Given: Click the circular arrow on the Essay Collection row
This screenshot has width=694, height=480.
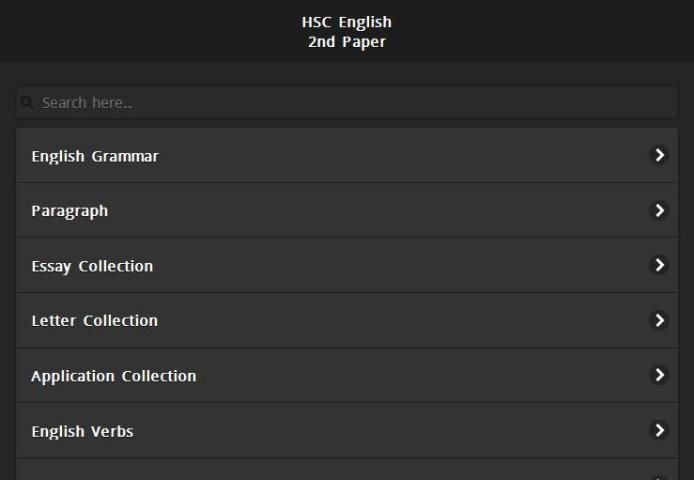Looking at the screenshot, I should (x=659, y=265).
